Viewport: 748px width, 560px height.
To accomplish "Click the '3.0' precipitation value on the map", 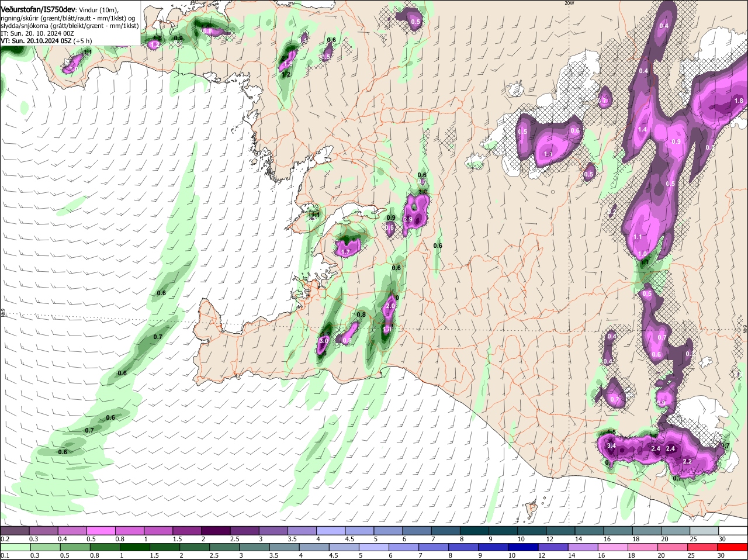I will 324,340.
